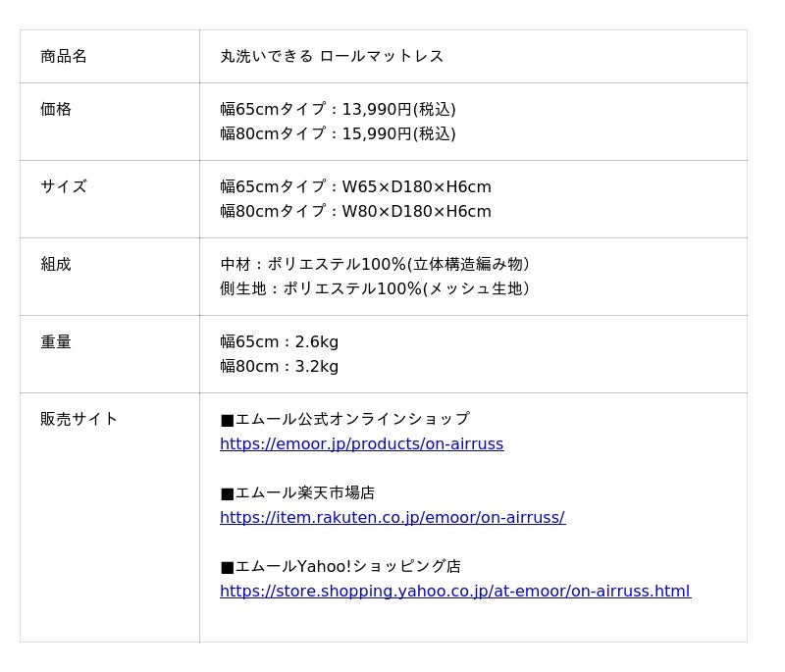The image size is (785, 672).
Task: Click the 重量 row label
Action: [56, 342]
